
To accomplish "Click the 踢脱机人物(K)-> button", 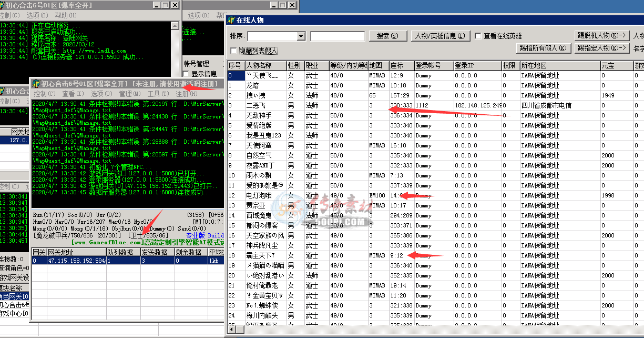I will pyautogui.click(x=601, y=35).
